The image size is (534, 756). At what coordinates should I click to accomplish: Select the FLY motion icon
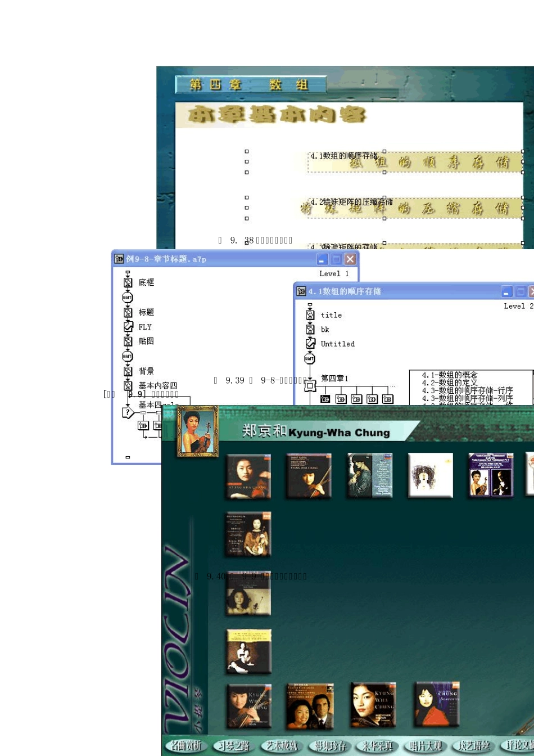coord(128,327)
